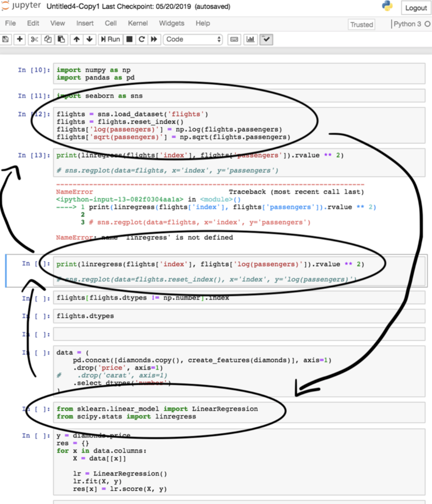Open the Widgets menu

pos(172,23)
